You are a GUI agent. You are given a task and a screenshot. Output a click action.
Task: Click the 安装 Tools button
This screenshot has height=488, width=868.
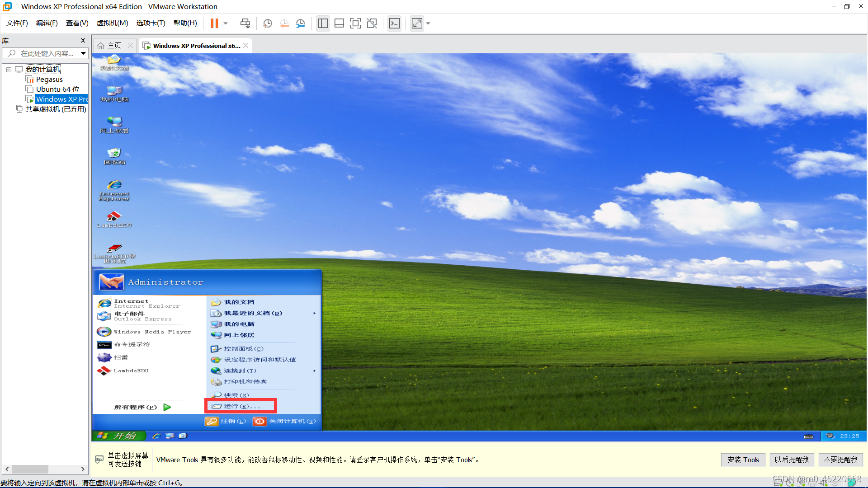coord(743,460)
